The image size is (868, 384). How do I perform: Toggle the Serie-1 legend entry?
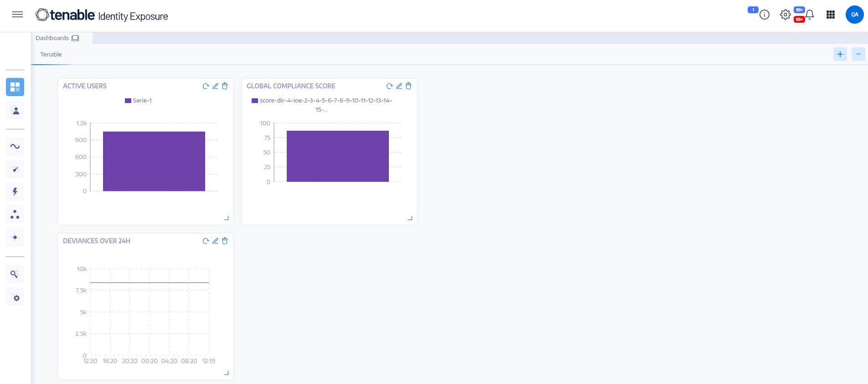(x=138, y=101)
